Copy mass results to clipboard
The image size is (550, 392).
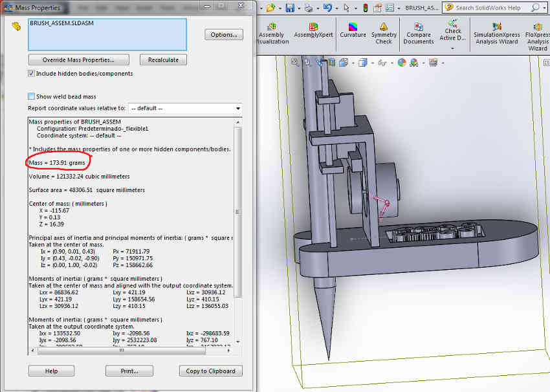(211, 371)
